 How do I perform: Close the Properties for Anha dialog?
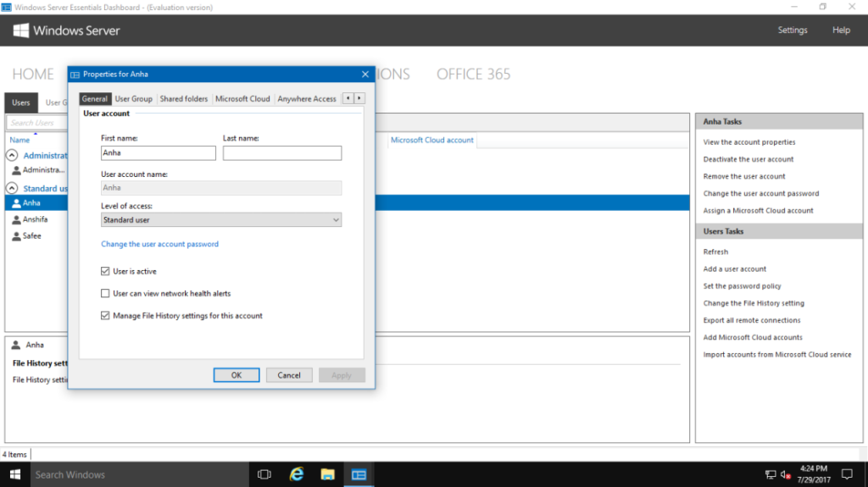click(364, 75)
